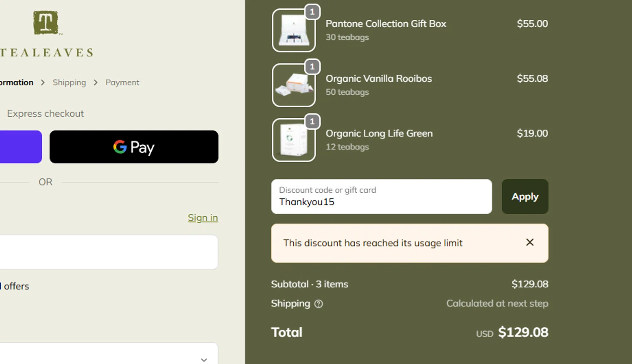
Task: Click the bold Total label
Action: click(287, 332)
